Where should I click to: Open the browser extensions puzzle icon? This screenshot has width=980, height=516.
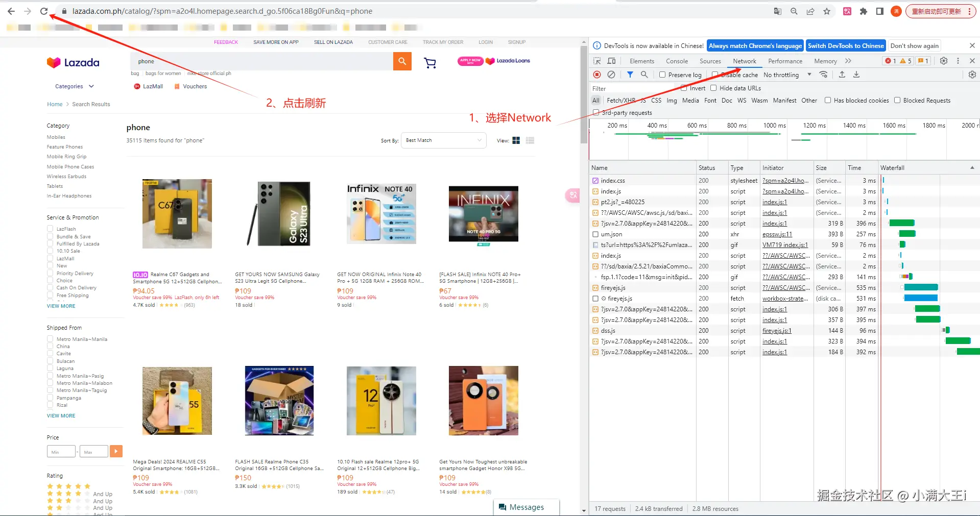click(x=864, y=11)
